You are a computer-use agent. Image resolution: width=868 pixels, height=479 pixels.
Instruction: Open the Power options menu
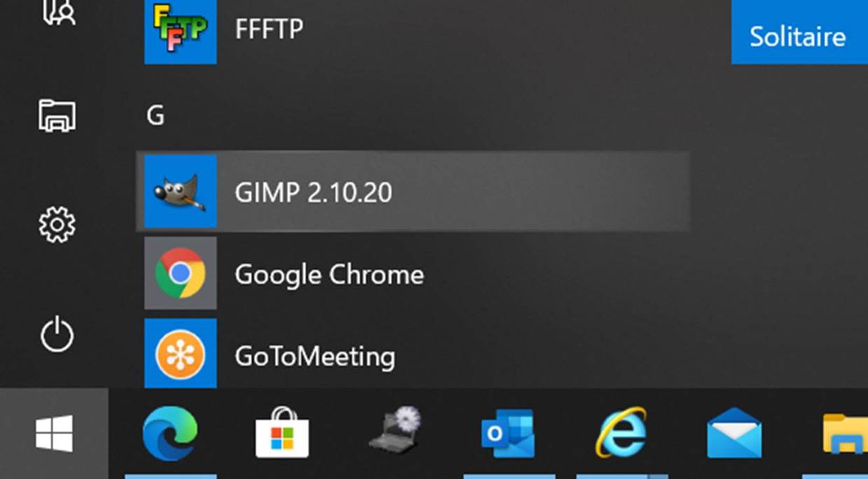click(57, 335)
